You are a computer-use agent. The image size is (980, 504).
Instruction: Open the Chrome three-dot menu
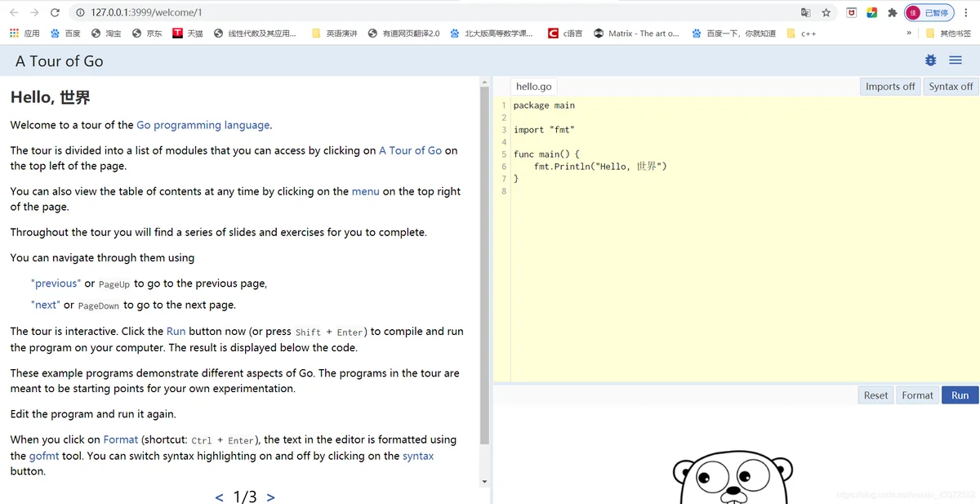(x=968, y=12)
